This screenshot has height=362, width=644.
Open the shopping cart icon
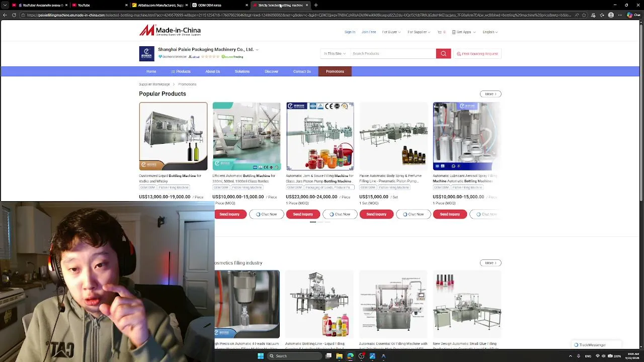[440, 32]
